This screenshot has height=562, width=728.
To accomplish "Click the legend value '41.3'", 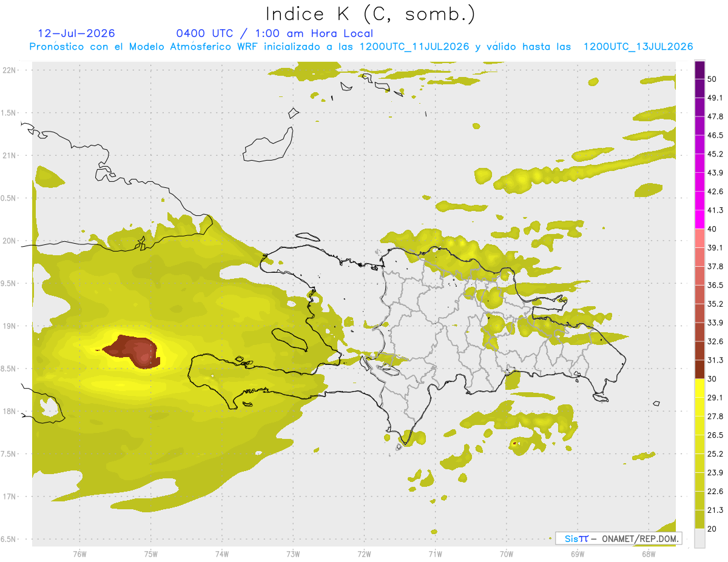I will pos(715,210).
